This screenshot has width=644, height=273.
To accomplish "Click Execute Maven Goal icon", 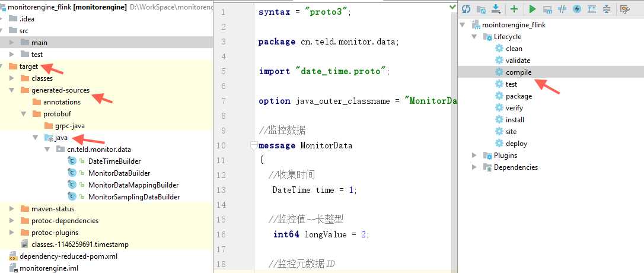I will (x=547, y=9).
